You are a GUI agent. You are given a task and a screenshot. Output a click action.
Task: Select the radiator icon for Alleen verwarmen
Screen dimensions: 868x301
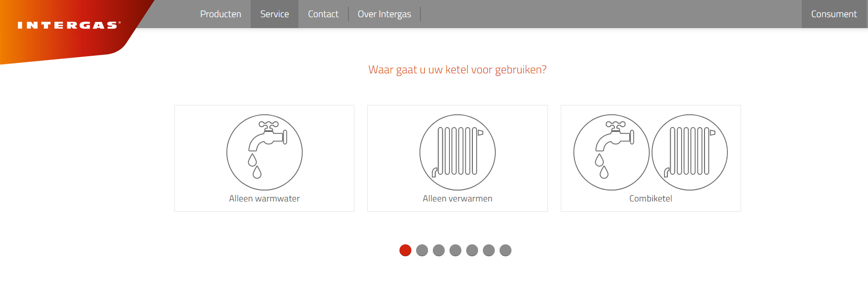point(458,152)
